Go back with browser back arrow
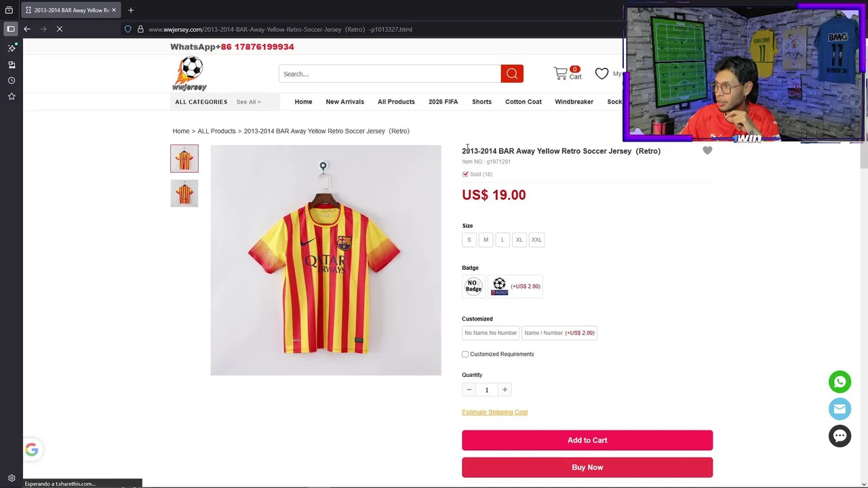This screenshot has height=488, width=868. pyautogui.click(x=27, y=29)
